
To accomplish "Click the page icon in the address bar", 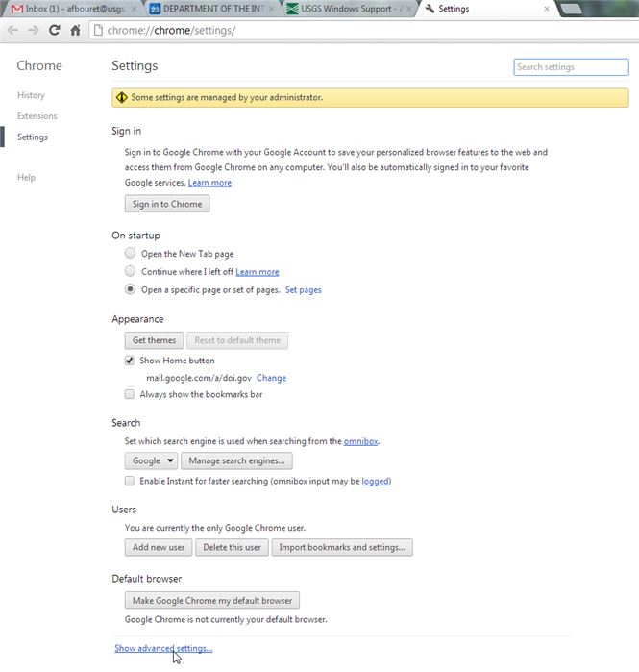I will click(x=99, y=30).
